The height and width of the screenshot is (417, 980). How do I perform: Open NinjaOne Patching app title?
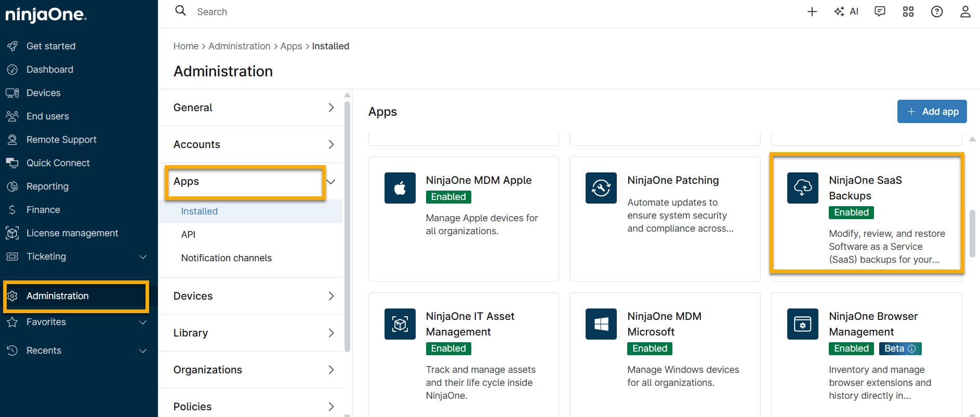(673, 180)
